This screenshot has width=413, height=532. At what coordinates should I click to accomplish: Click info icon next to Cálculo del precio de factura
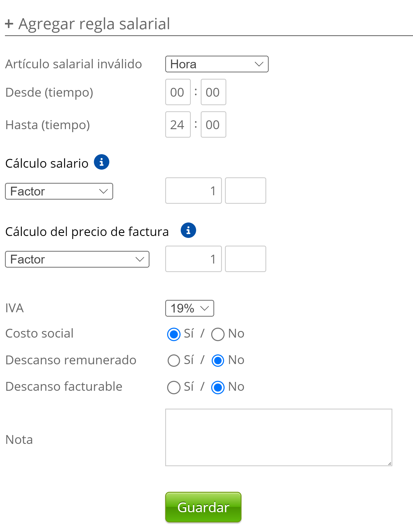tap(188, 230)
